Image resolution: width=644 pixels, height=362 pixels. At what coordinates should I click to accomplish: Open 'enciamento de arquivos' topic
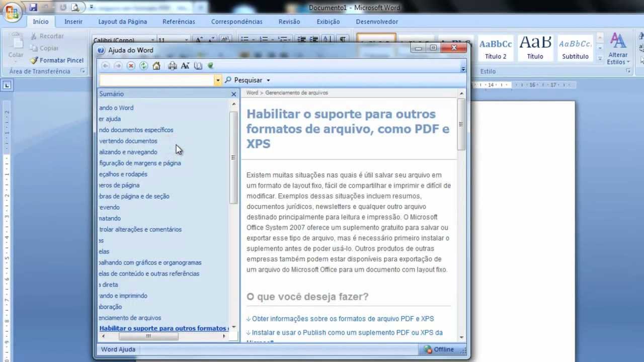[130, 318]
